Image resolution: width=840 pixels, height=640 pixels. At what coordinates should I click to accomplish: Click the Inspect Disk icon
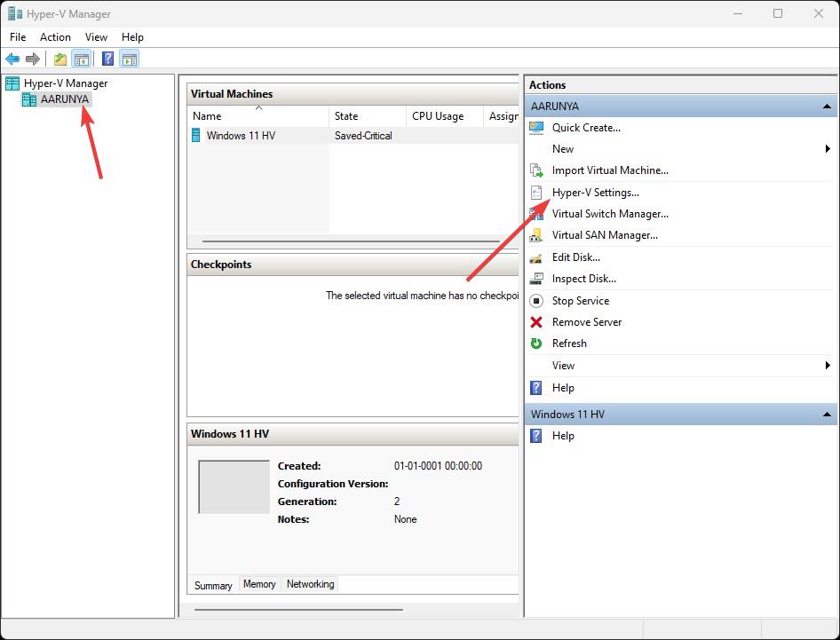pyautogui.click(x=536, y=279)
